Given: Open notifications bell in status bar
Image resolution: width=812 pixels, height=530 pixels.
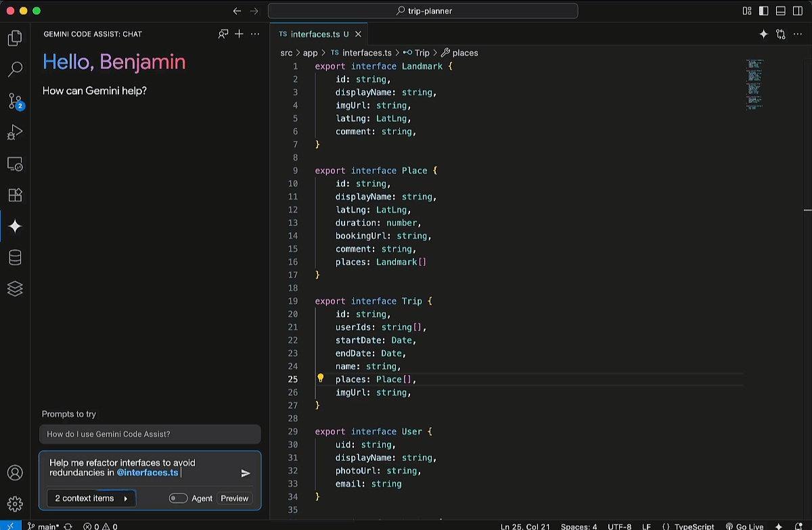Looking at the screenshot, I should (798, 526).
